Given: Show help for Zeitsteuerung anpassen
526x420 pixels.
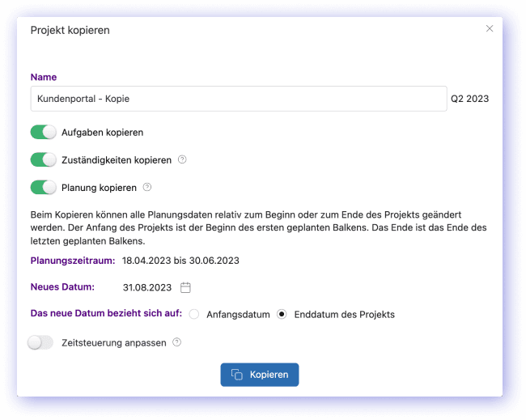Looking at the screenshot, I should (x=177, y=342).
